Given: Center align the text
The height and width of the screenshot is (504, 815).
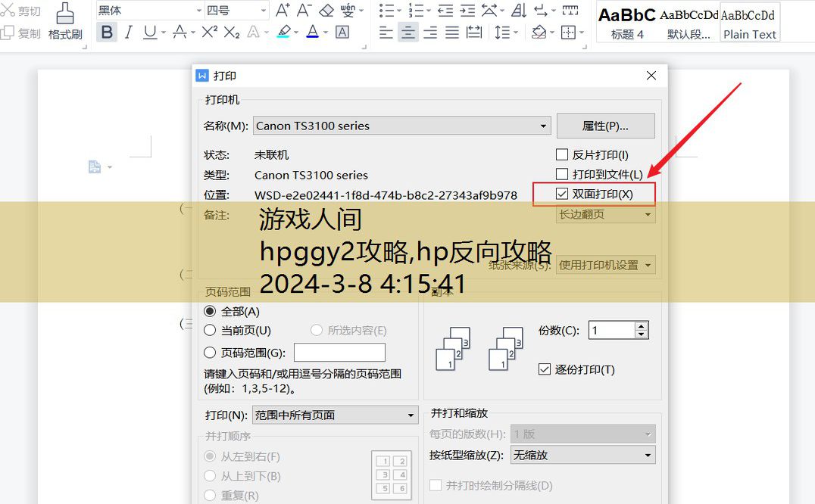Looking at the screenshot, I should click(408, 33).
